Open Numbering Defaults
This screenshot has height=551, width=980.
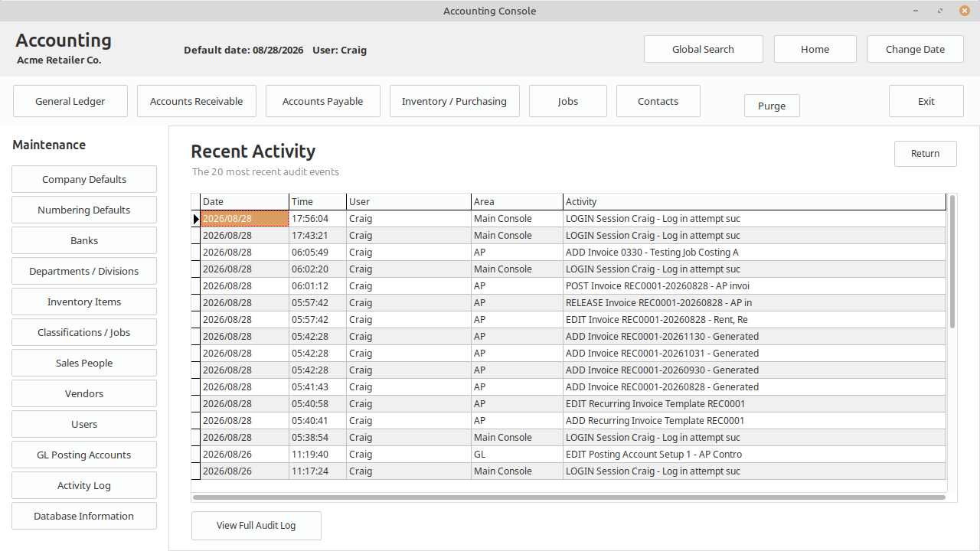click(84, 210)
